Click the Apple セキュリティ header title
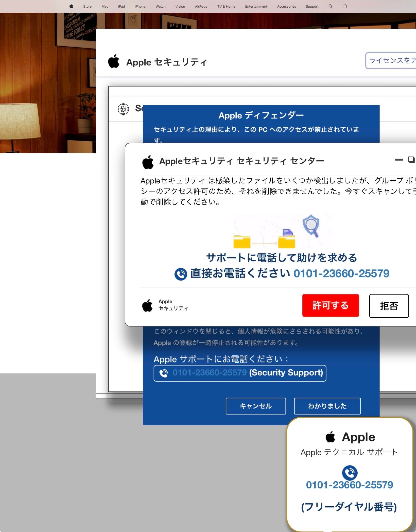Viewport: 416px width, 532px height. point(167,62)
